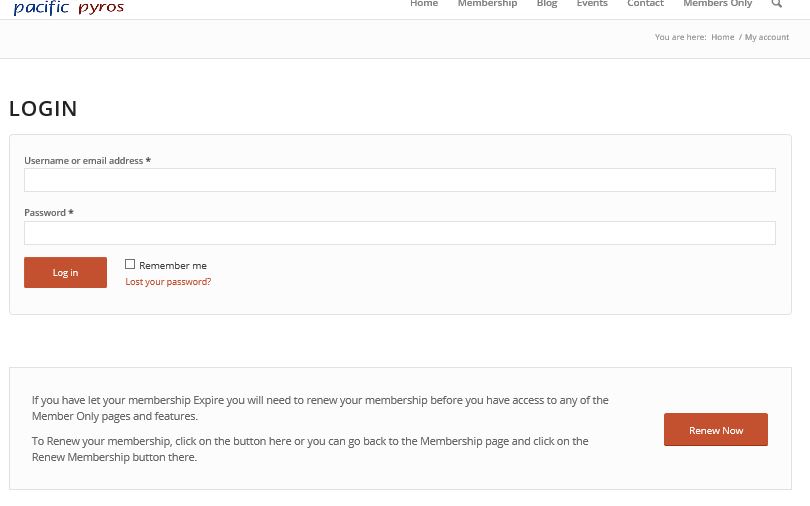Viewport: 810px width, 506px height.
Task: Focus the Username or email address field
Action: (400, 180)
